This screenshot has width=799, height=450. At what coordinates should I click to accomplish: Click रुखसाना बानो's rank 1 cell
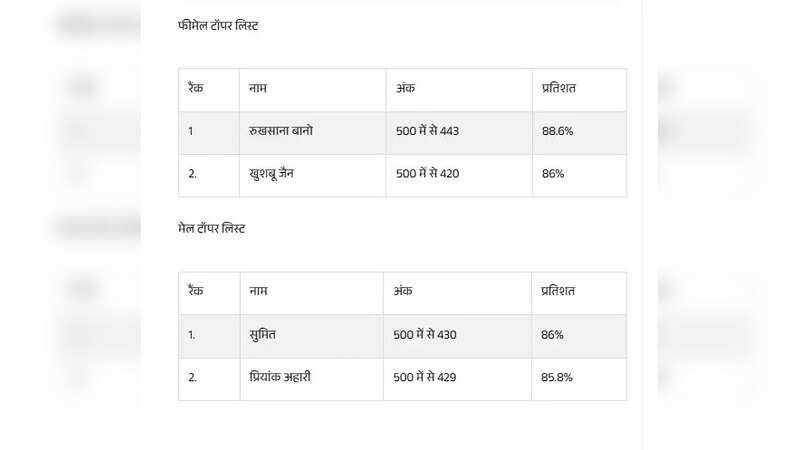tap(190, 131)
